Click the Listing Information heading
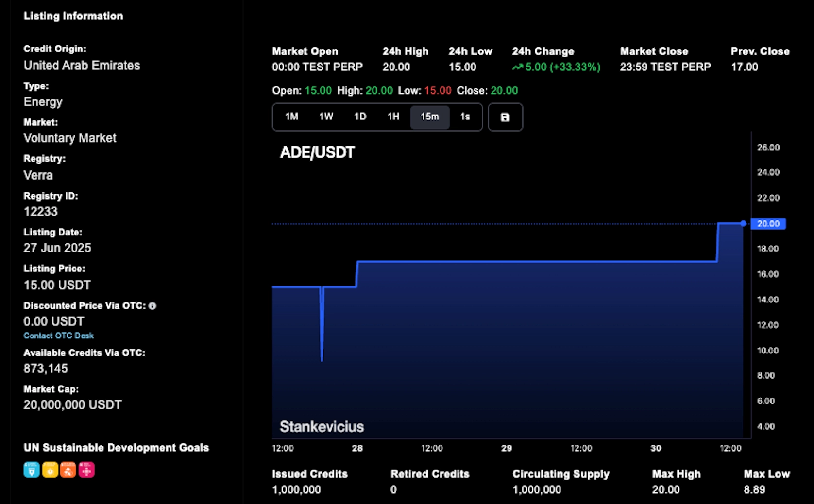The height and width of the screenshot is (504, 814). [73, 16]
